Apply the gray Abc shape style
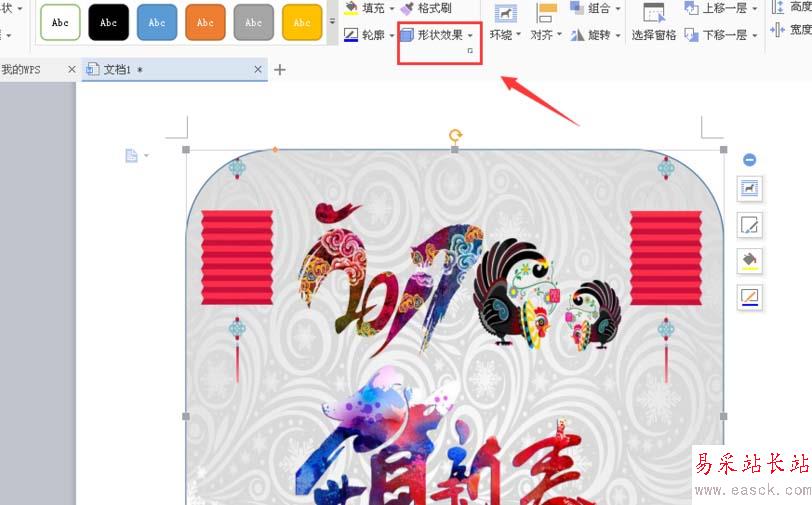The height and width of the screenshot is (505, 812). (x=254, y=22)
